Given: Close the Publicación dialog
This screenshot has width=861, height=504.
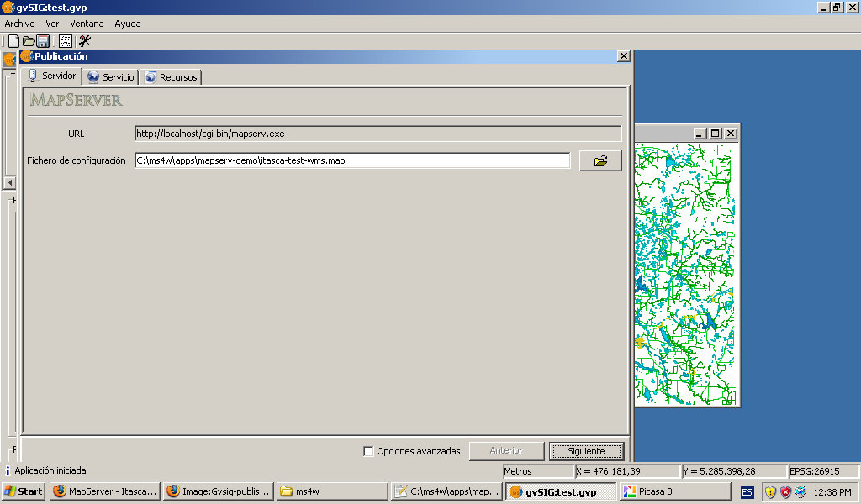Looking at the screenshot, I should tap(623, 56).
